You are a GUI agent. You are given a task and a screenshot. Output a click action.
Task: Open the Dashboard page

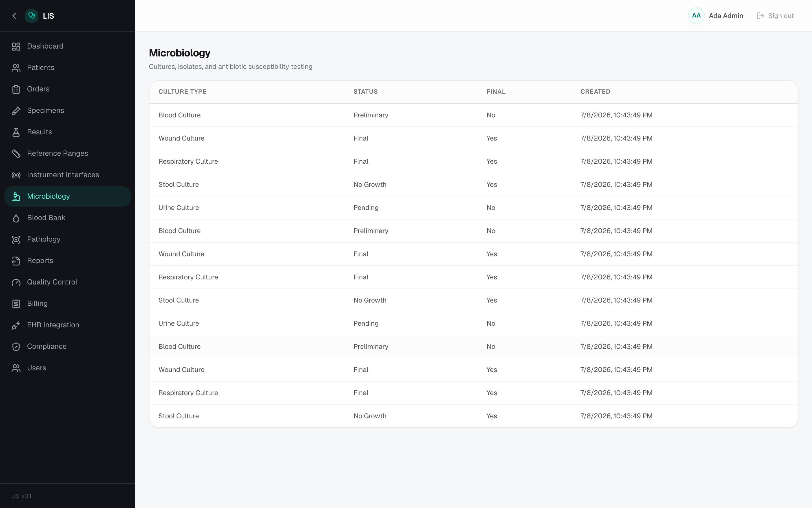click(67, 46)
